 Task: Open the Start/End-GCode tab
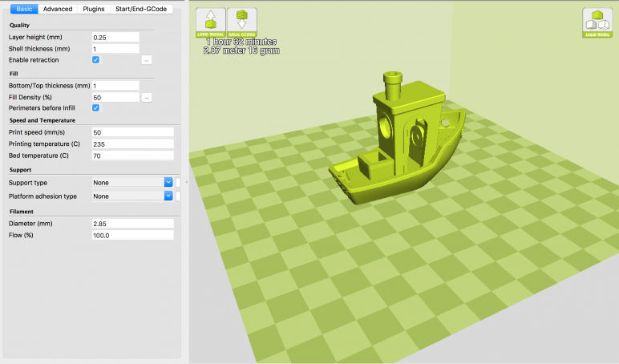point(141,9)
